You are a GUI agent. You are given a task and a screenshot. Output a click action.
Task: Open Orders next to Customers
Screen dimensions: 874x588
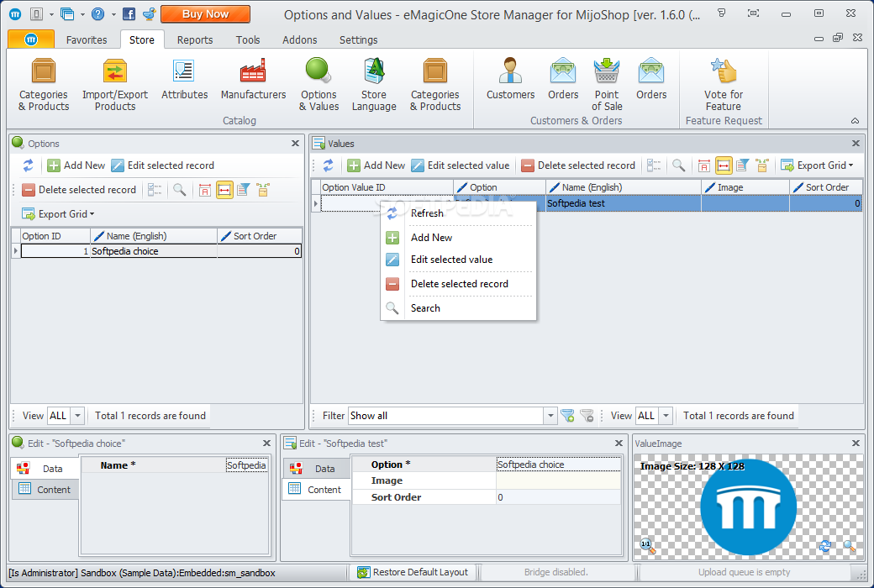pyautogui.click(x=563, y=79)
